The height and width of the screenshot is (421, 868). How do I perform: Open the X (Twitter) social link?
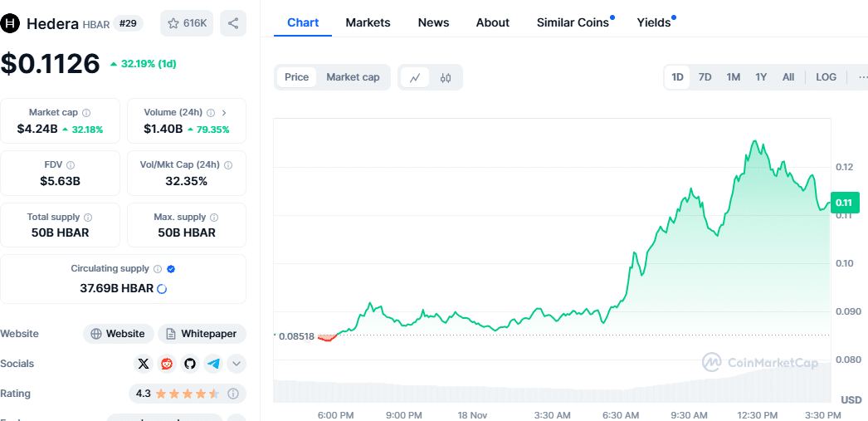click(x=144, y=364)
